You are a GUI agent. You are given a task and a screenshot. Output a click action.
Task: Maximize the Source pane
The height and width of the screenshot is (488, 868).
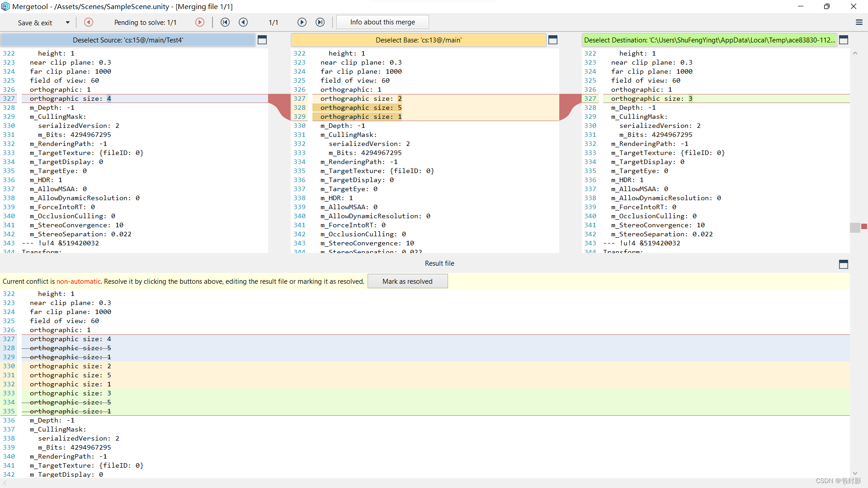262,40
